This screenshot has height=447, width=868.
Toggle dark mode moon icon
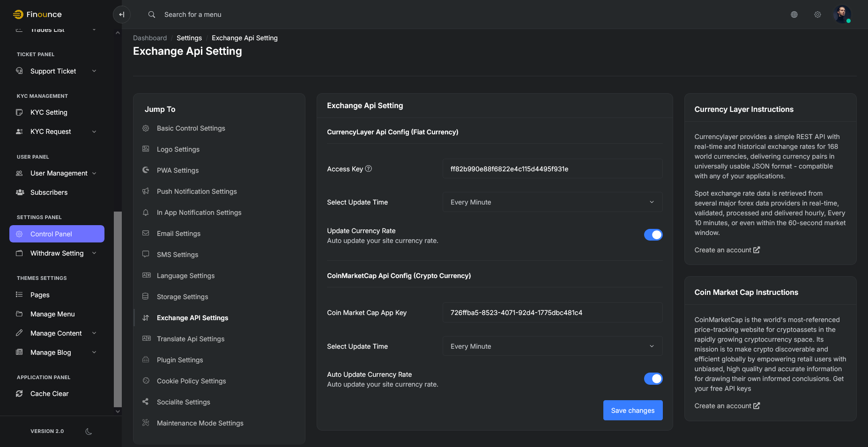[x=89, y=432]
